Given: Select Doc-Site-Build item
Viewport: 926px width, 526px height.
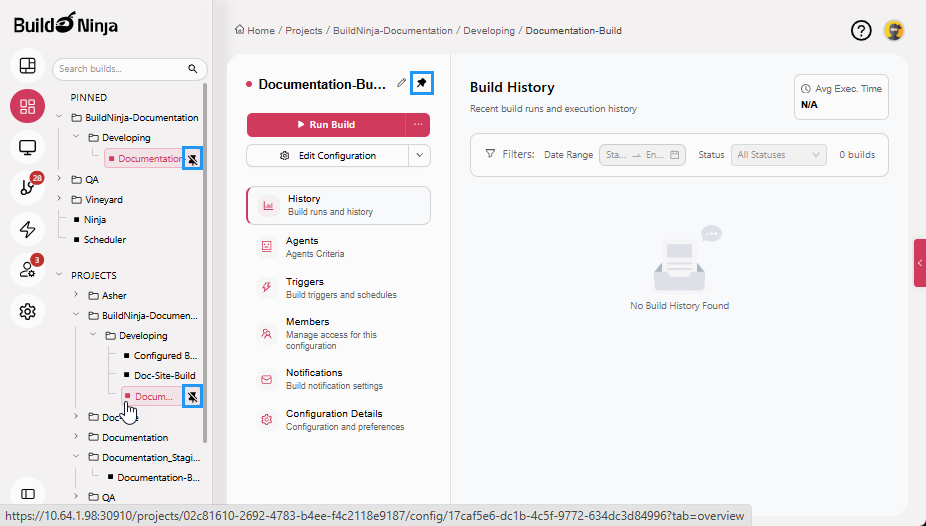Looking at the screenshot, I should coord(159,375).
